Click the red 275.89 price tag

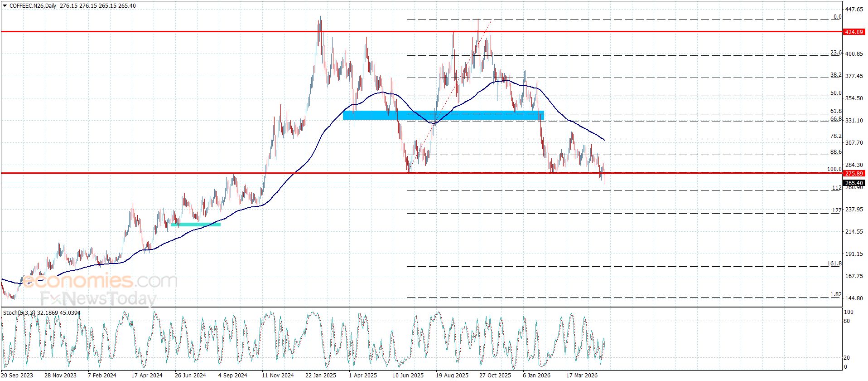point(854,173)
